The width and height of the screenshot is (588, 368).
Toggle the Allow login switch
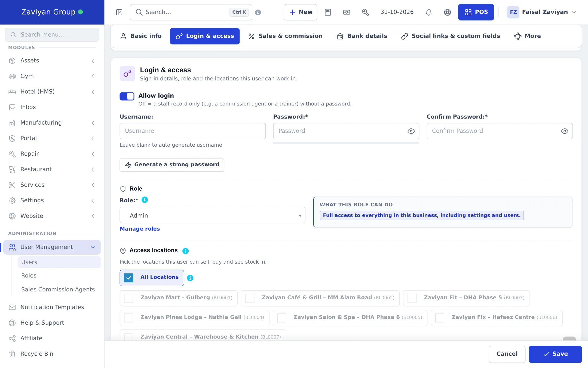pyautogui.click(x=127, y=96)
